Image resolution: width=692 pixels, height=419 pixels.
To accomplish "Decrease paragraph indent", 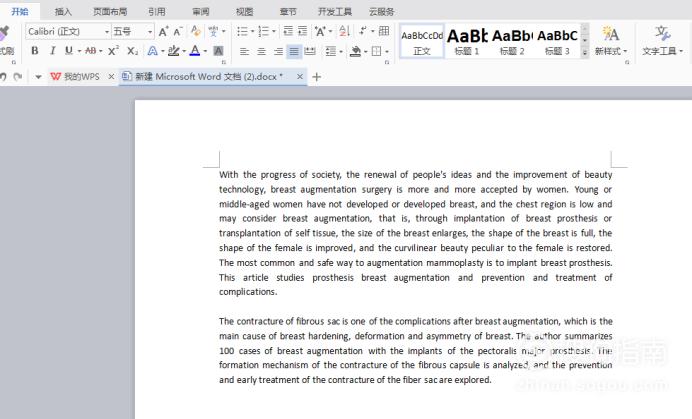I will coord(288,31).
